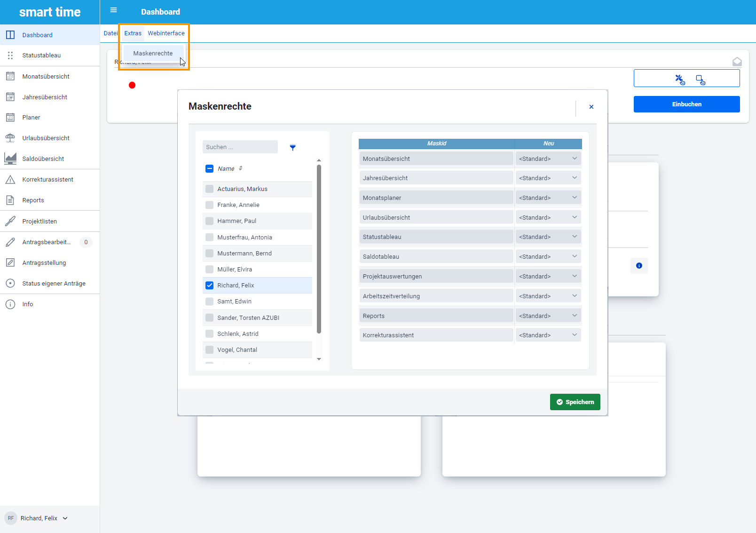756x533 pixels.
Task: Toggle the select-all checkbox next to Name
Action: 210,169
